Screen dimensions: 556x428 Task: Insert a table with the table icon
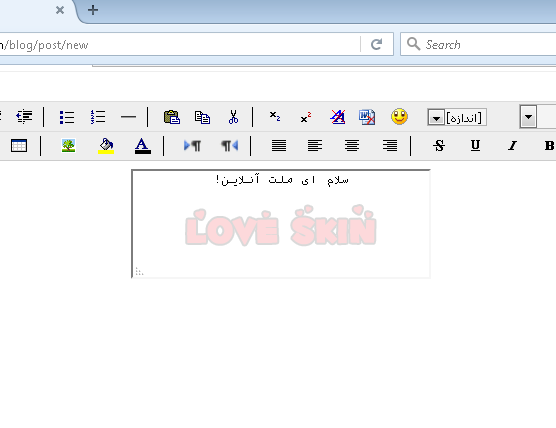pyautogui.click(x=19, y=146)
